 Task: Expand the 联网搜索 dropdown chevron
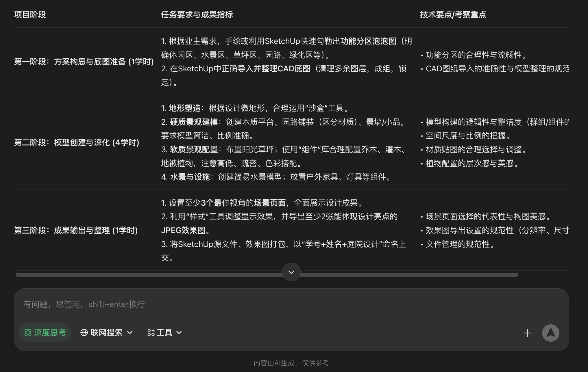coord(130,333)
